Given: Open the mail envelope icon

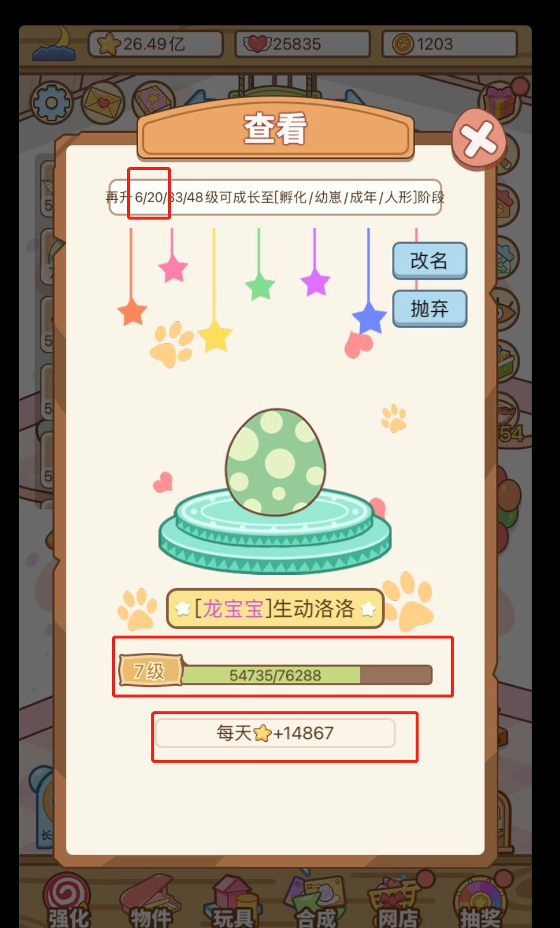Looking at the screenshot, I should pyautogui.click(x=103, y=103).
